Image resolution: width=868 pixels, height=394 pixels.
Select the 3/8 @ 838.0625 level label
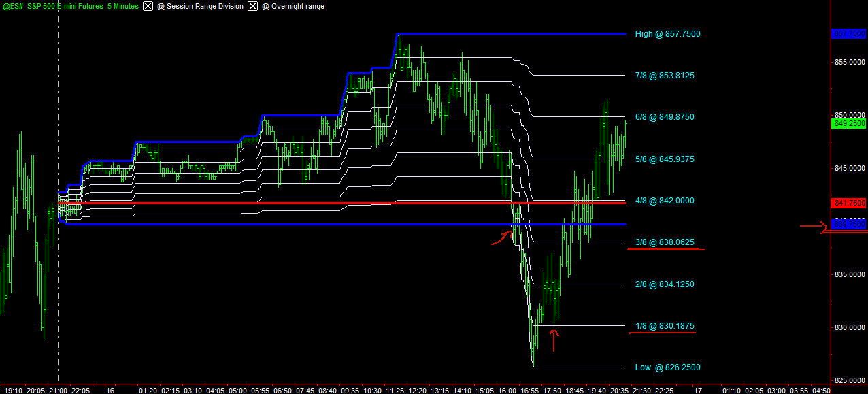click(665, 242)
